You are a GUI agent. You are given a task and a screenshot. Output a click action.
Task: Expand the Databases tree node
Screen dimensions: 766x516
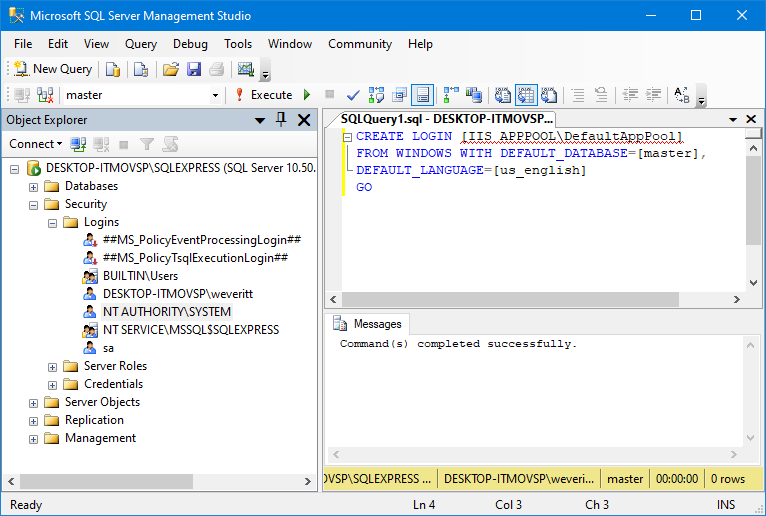point(34,186)
